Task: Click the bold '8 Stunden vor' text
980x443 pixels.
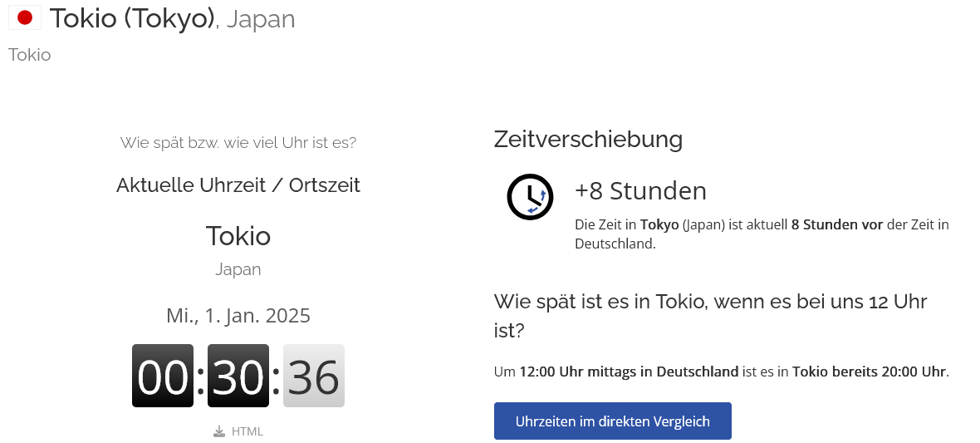Action: click(x=837, y=224)
